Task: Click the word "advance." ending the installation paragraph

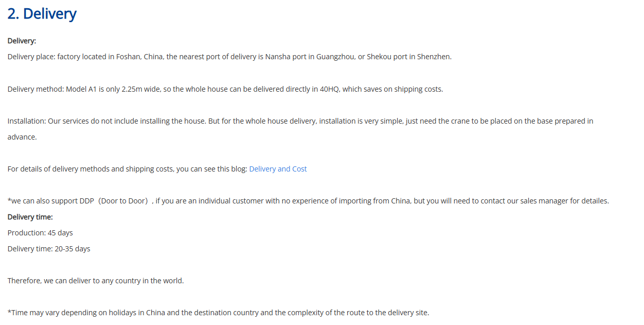Action: pos(22,137)
